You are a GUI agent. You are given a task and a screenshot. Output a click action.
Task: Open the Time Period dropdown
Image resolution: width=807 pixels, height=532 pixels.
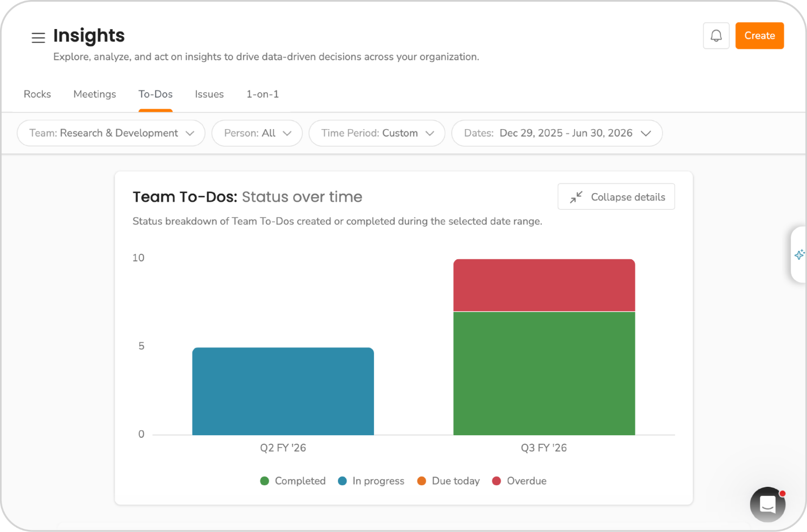pyautogui.click(x=377, y=133)
